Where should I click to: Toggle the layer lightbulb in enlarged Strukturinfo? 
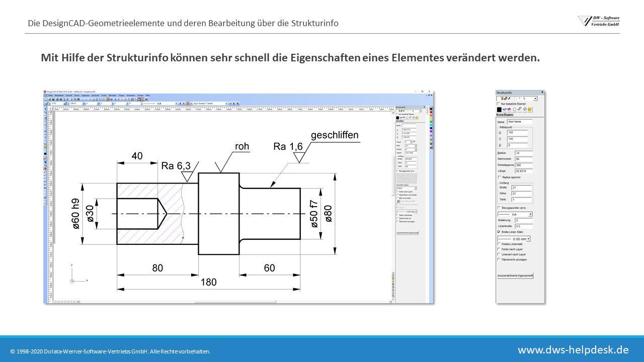(x=502, y=99)
